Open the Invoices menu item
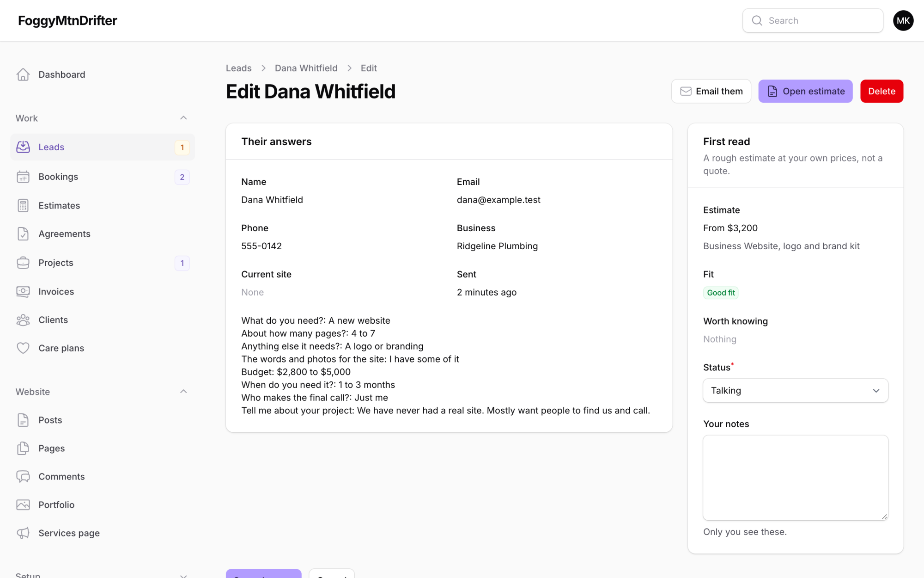Viewport: 924px width, 578px height. [x=103, y=291]
